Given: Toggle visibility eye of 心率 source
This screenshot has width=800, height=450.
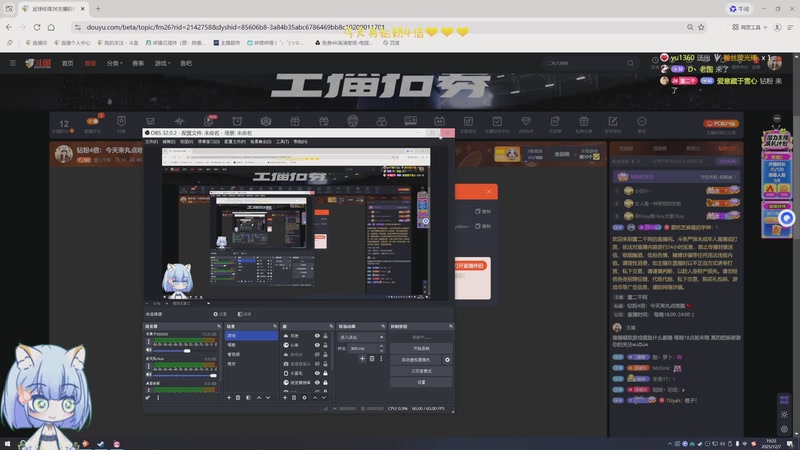Looking at the screenshot, I should click(317, 345).
